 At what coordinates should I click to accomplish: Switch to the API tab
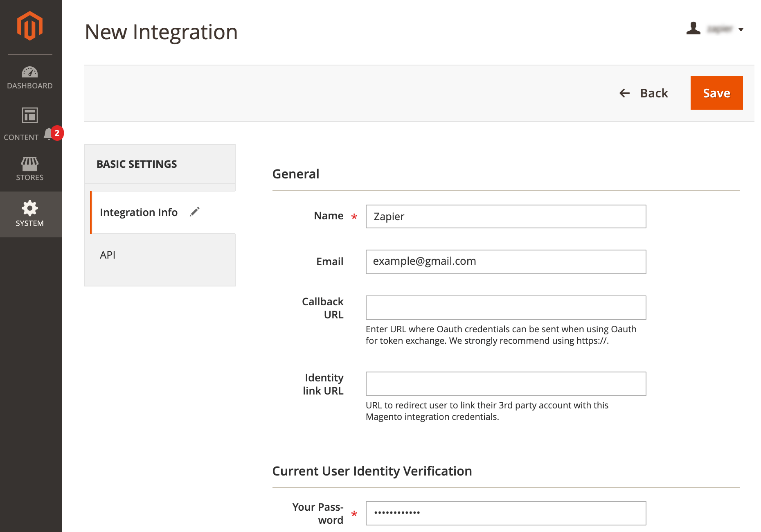[x=108, y=255]
